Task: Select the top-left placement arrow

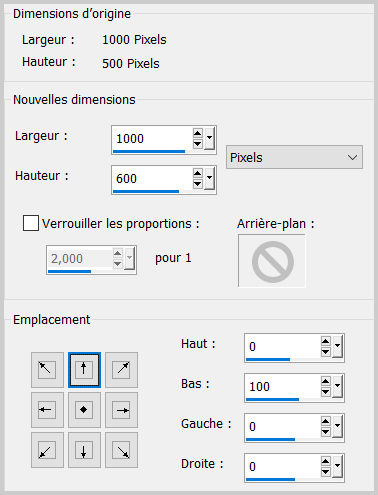Action: (47, 370)
